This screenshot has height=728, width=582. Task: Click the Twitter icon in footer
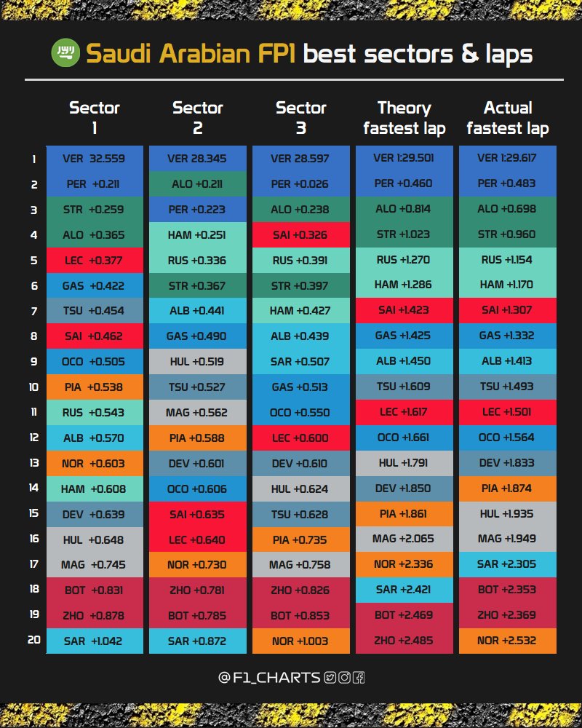click(x=330, y=678)
